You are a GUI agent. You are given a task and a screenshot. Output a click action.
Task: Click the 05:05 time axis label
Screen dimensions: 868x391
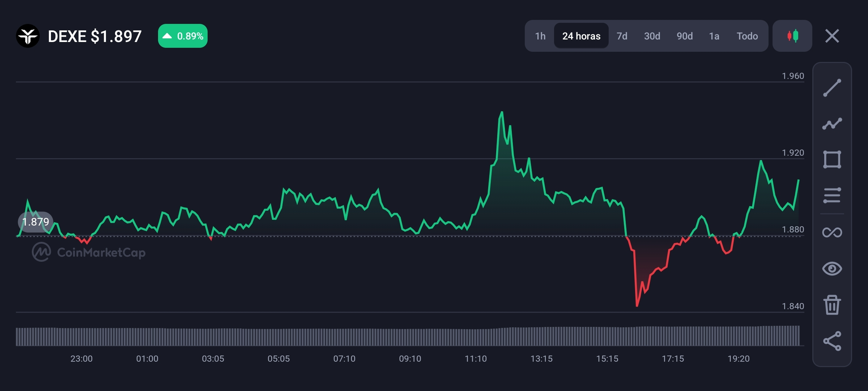(278, 359)
